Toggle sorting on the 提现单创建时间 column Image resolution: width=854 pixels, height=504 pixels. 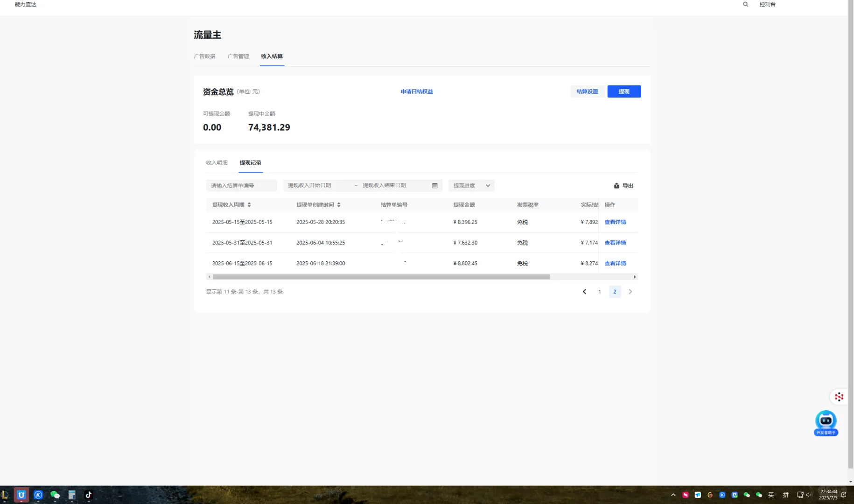(339, 204)
